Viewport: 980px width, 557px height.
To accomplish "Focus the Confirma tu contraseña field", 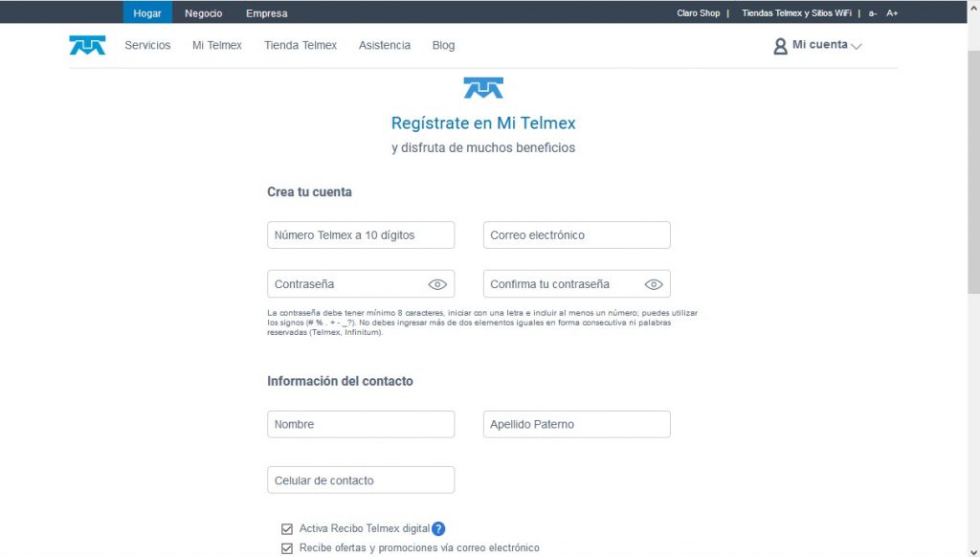I will (577, 284).
